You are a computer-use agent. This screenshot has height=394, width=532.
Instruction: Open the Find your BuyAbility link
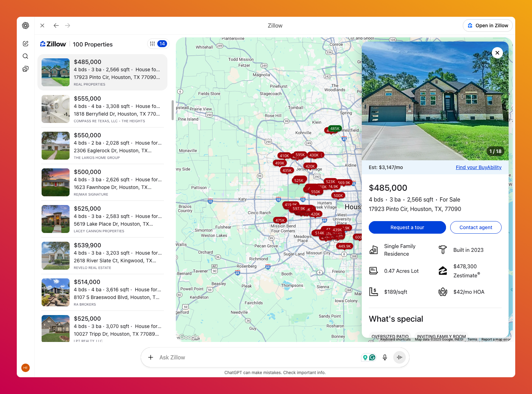point(478,167)
